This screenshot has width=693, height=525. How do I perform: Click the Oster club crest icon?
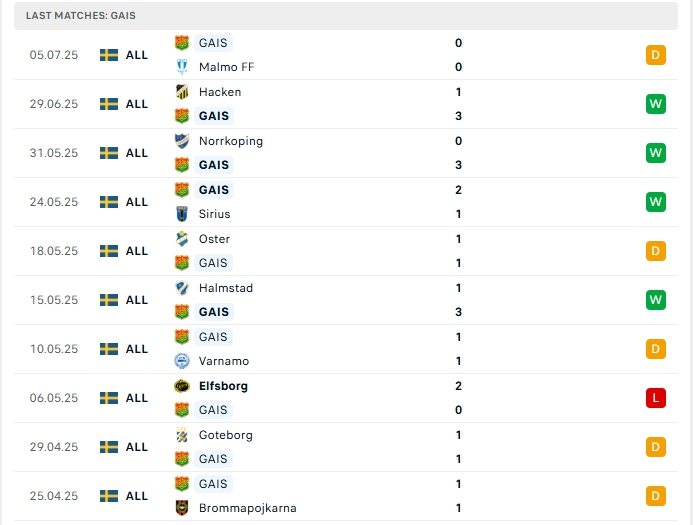182,239
